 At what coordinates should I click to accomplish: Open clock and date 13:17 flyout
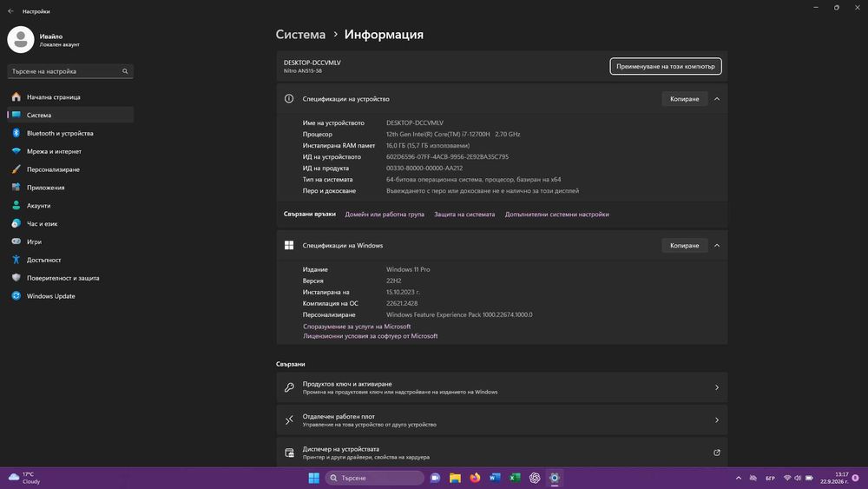click(834, 478)
